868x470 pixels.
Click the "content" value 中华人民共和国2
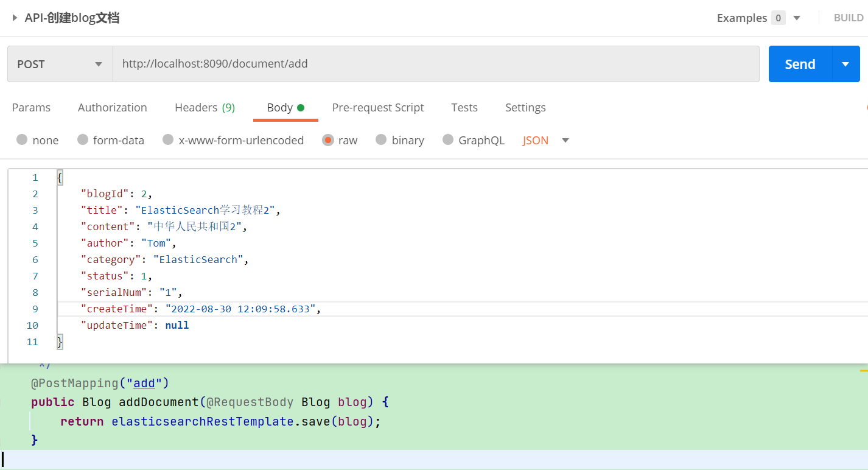click(195, 226)
